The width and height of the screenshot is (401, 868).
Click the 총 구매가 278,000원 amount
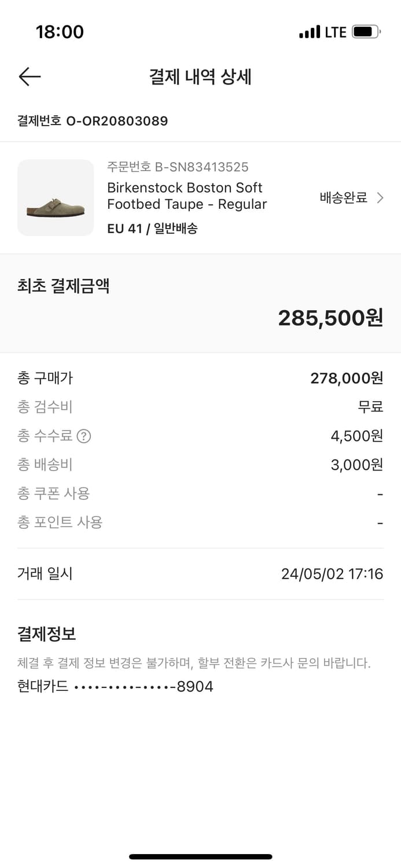coord(347,378)
